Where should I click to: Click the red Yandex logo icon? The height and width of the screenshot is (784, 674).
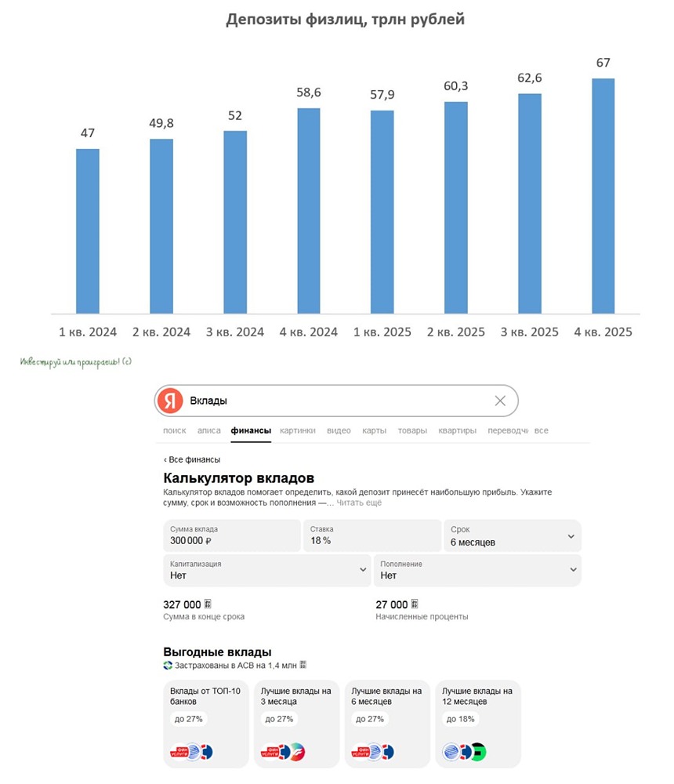click(170, 401)
